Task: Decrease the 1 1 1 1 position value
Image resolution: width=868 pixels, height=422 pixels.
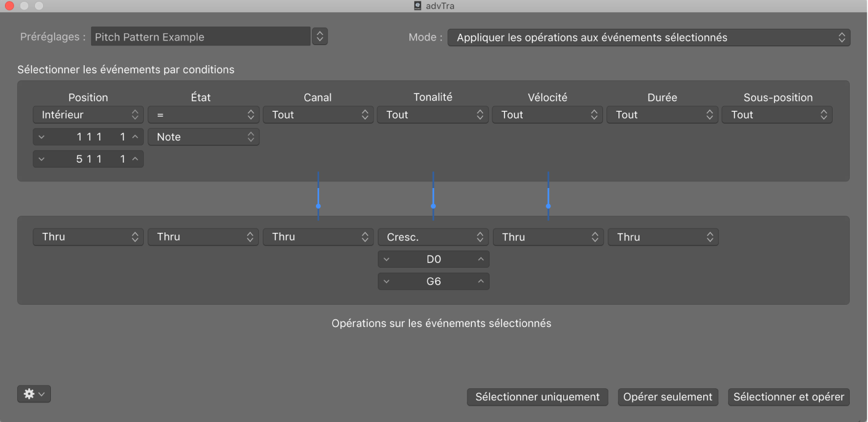Action: (x=41, y=137)
